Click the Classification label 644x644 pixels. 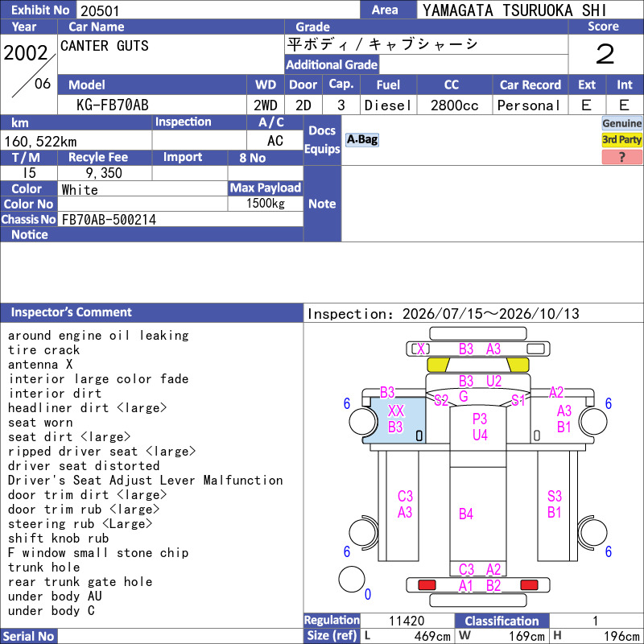click(x=502, y=621)
